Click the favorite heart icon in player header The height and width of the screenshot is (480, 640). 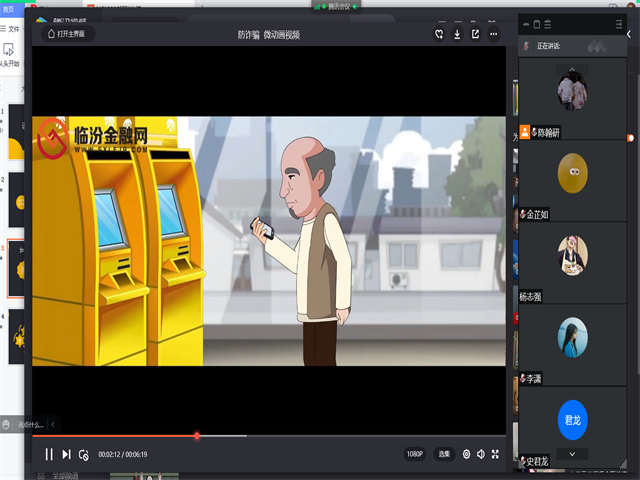click(439, 34)
